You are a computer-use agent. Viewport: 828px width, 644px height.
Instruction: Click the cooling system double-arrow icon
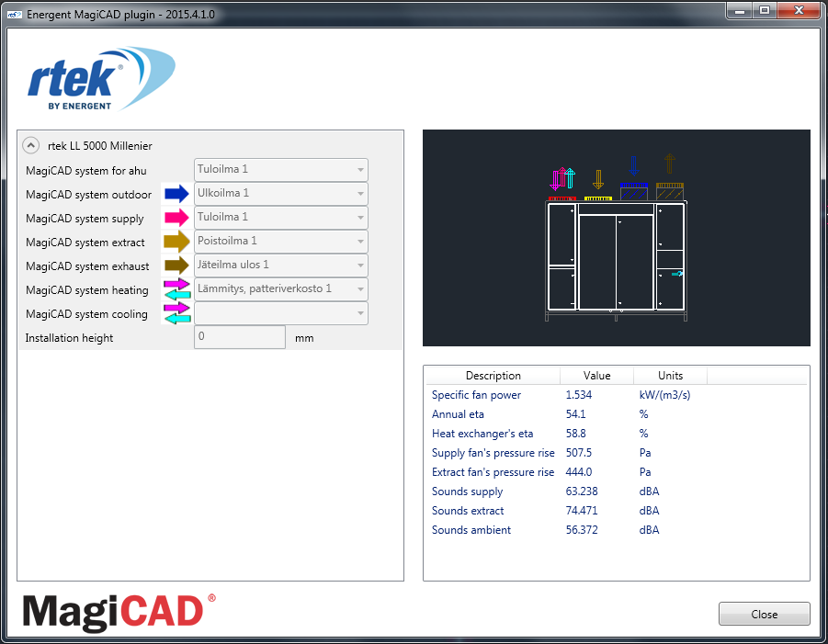point(176,312)
